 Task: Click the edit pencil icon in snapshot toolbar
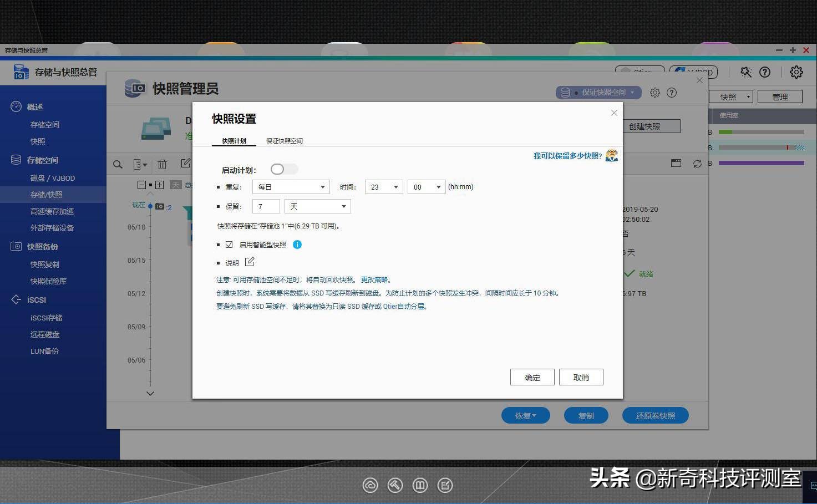tap(184, 163)
